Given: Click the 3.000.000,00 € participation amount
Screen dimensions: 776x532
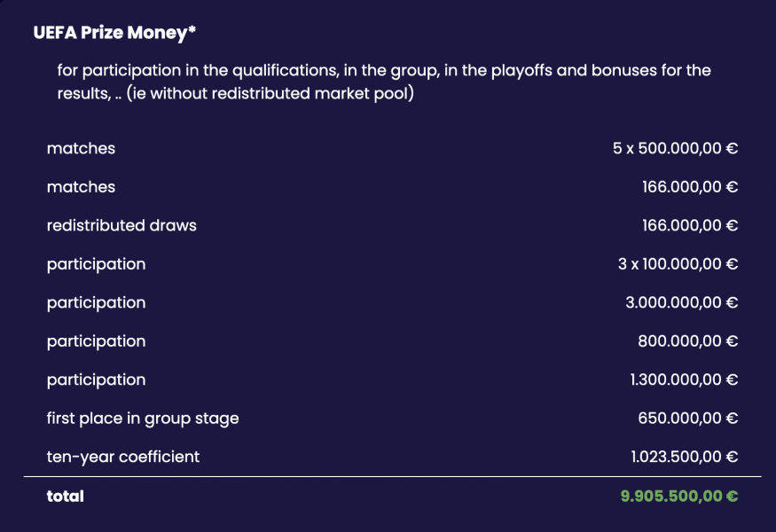Looking at the screenshot, I should tap(681, 302).
